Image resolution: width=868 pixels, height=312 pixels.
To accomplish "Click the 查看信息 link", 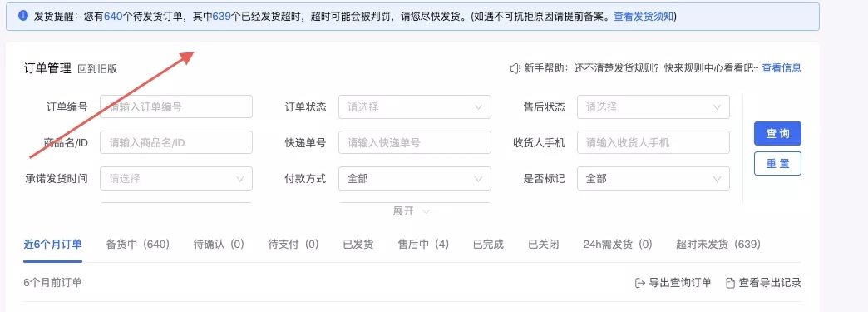I will pos(782,68).
